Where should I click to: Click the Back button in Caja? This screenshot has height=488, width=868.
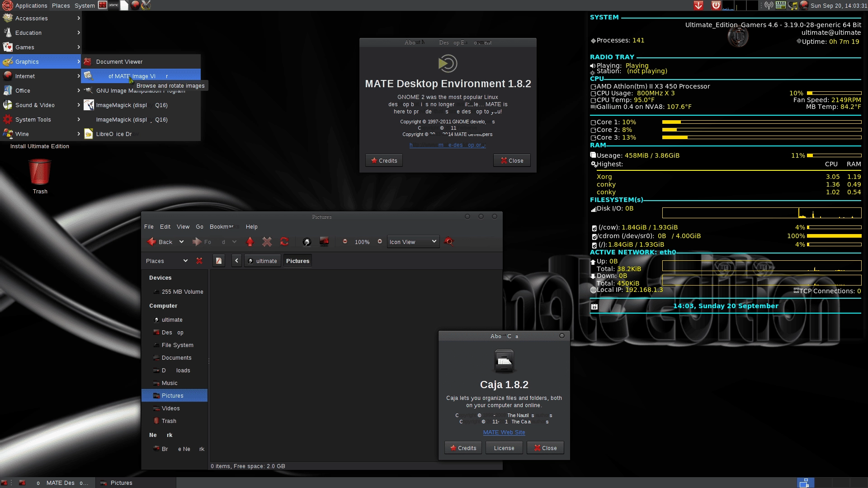tap(160, 242)
